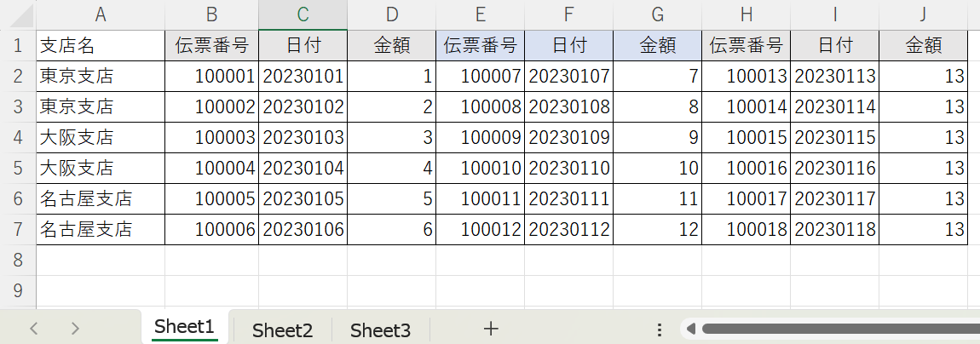Select row 2 header
Screen dimensions: 980x344
click(18, 76)
